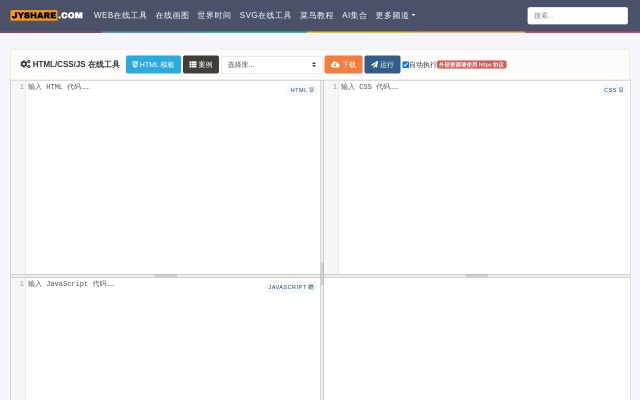
Task: Open the AI集合 link
Action: click(x=354, y=15)
